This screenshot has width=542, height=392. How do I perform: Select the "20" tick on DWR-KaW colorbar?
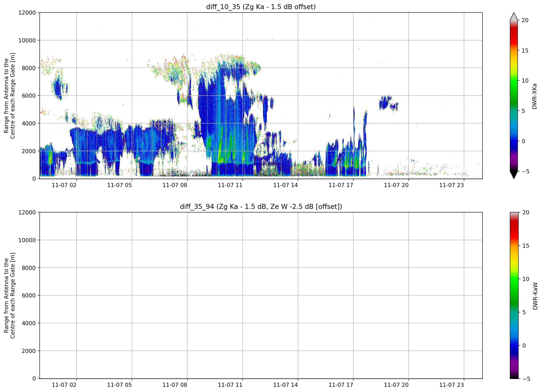tap(526, 212)
